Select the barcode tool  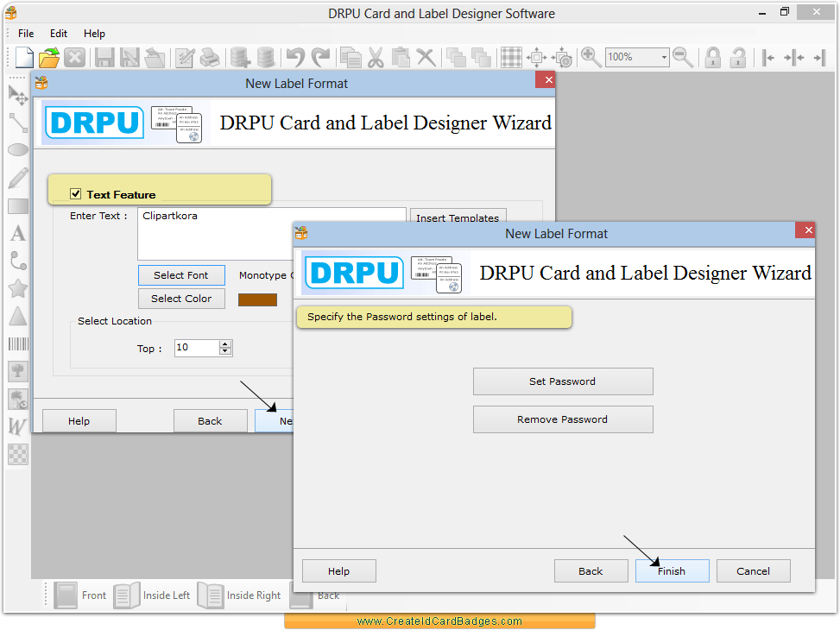pyautogui.click(x=18, y=344)
